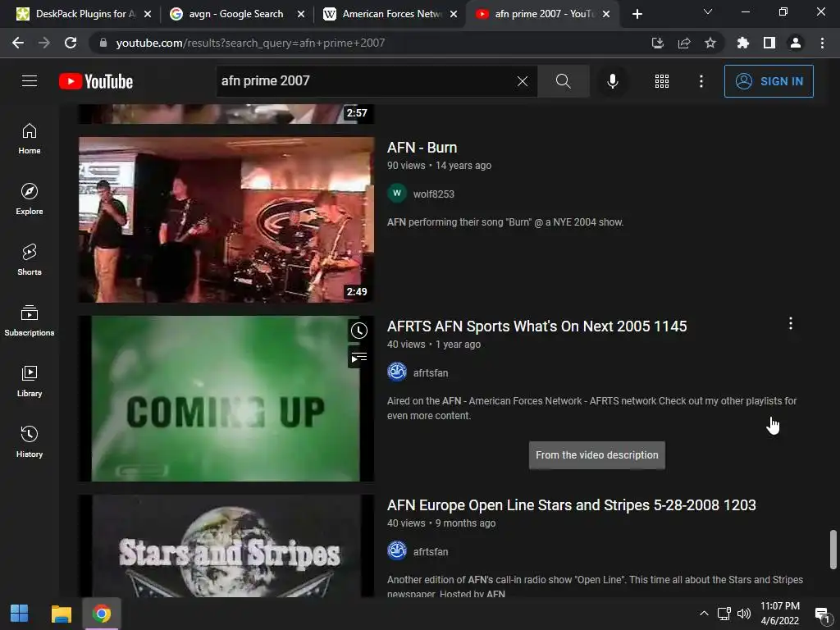840x630 pixels.
Task: Reload the page
Action: (x=71, y=43)
